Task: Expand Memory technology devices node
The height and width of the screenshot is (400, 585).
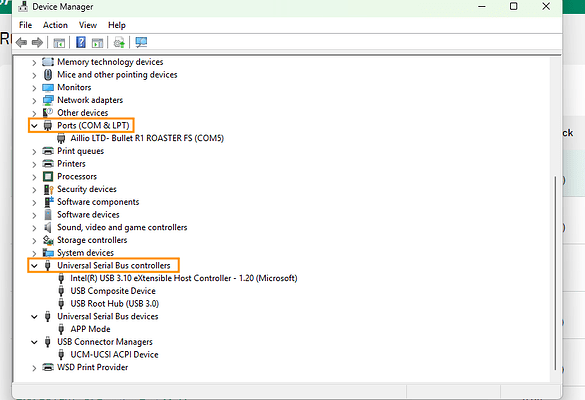Action: (34, 62)
